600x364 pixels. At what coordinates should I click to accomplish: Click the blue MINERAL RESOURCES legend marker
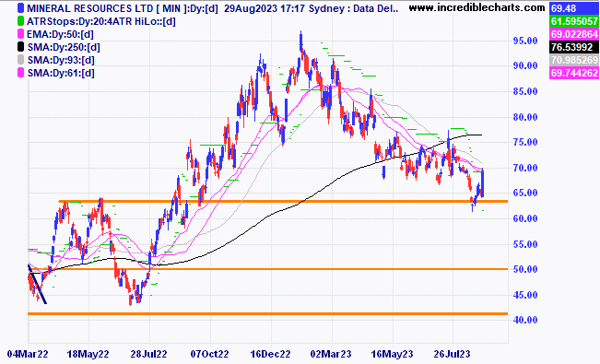coord(20,8)
